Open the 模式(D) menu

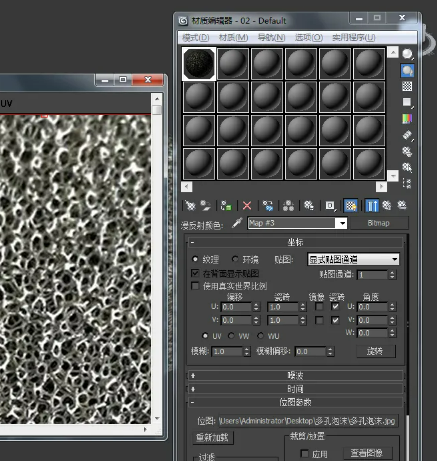pos(196,38)
